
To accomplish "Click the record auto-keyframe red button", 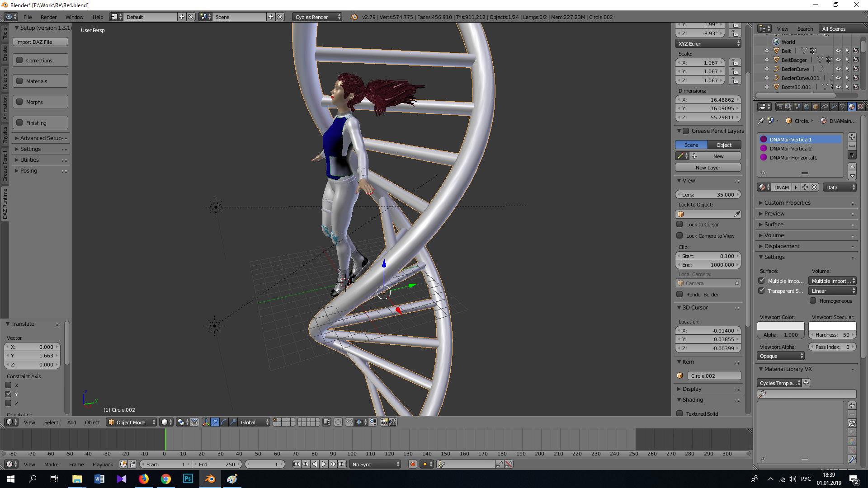I will [412, 464].
